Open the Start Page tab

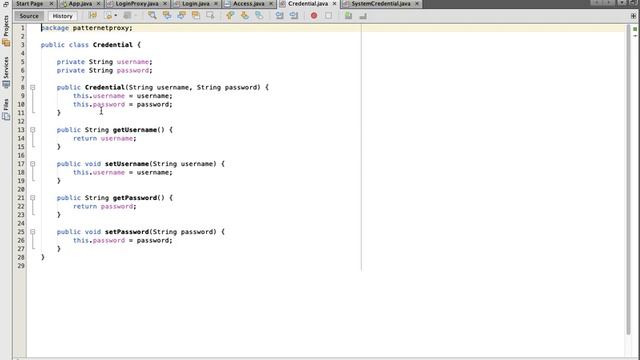[30, 3]
